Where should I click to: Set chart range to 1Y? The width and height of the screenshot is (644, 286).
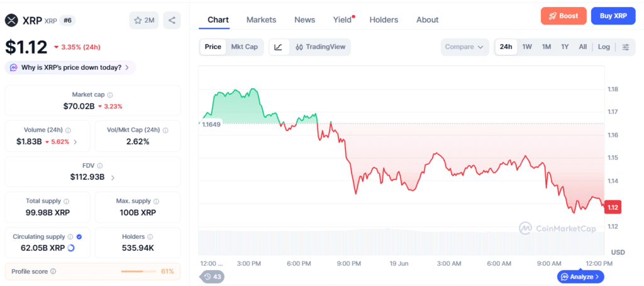(565, 47)
